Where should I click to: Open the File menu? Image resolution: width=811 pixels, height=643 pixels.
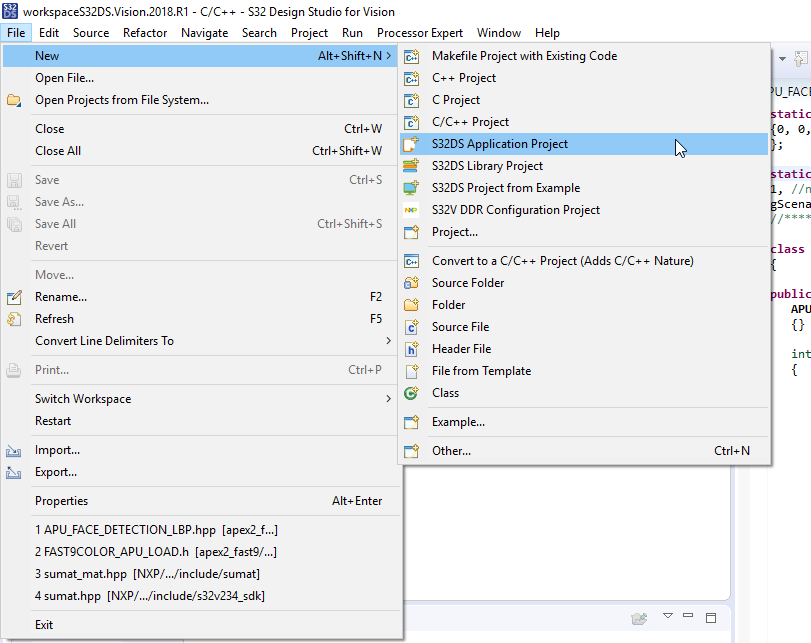16,33
